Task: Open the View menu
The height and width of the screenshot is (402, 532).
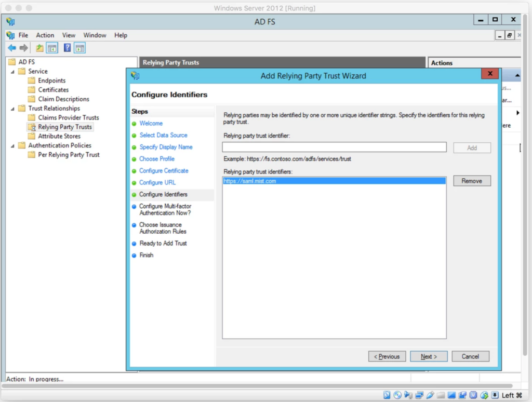Action: (69, 35)
